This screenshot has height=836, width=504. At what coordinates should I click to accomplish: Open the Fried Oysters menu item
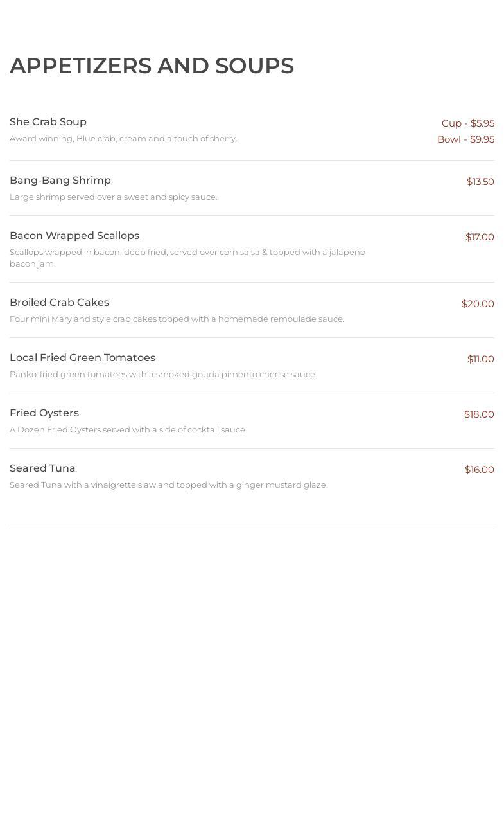pyautogui.click(x=44, y=413)
